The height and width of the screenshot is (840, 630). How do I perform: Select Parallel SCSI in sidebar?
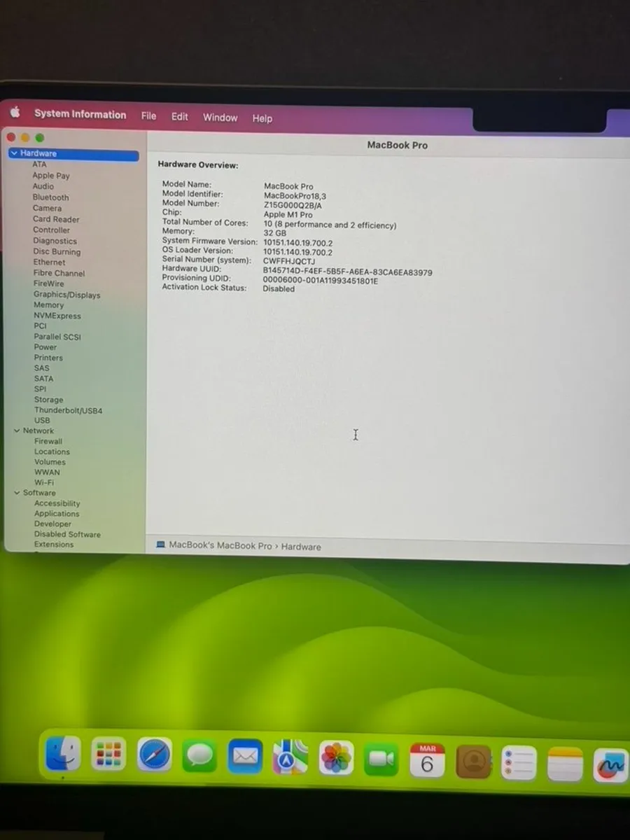point(57,337)
